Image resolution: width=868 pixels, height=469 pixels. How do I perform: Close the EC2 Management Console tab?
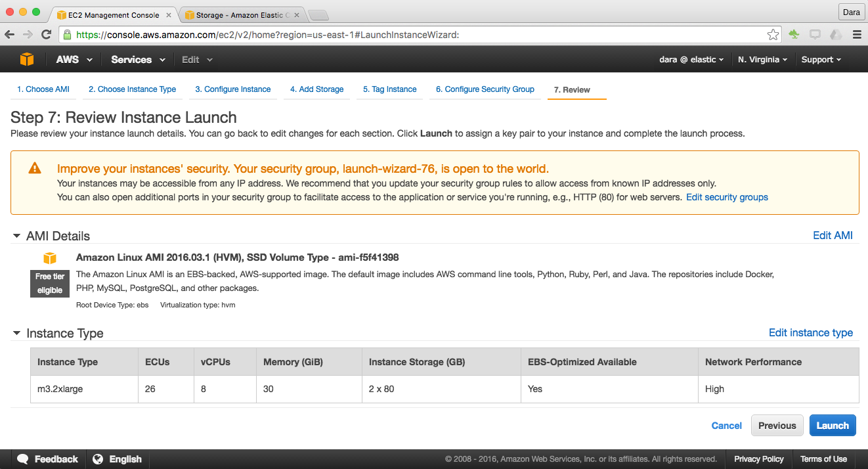[x=169, y=14]
